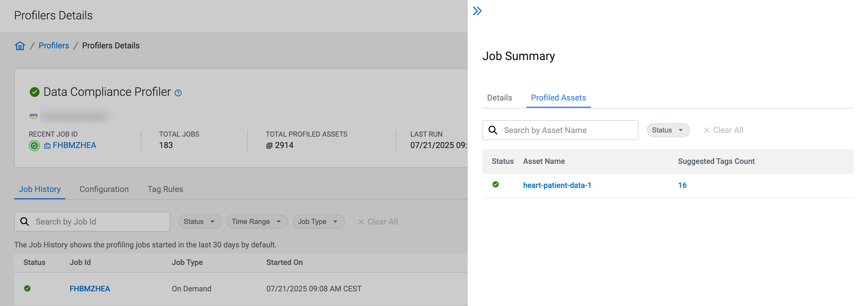
Task: Click the home breadcrumb icon
Action: coord(20,46)
